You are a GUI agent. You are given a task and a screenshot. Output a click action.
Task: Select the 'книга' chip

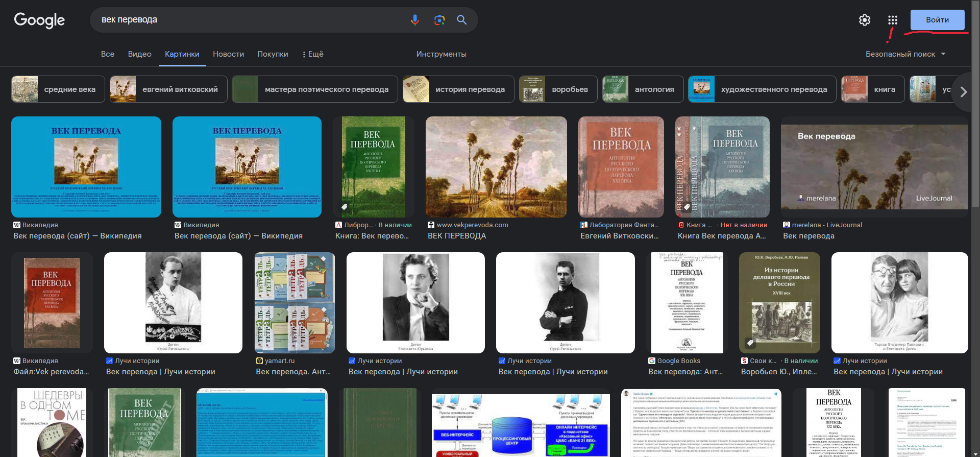coord(873,89)
